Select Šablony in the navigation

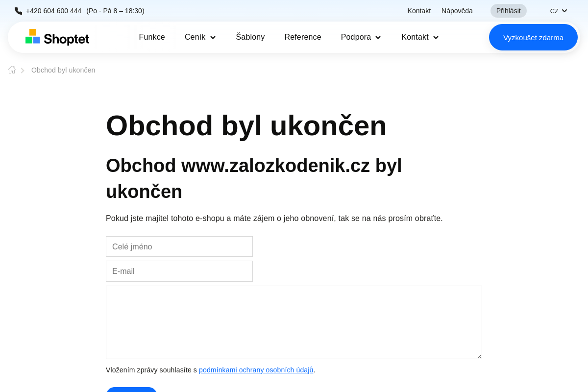click(x=250, y=37)
